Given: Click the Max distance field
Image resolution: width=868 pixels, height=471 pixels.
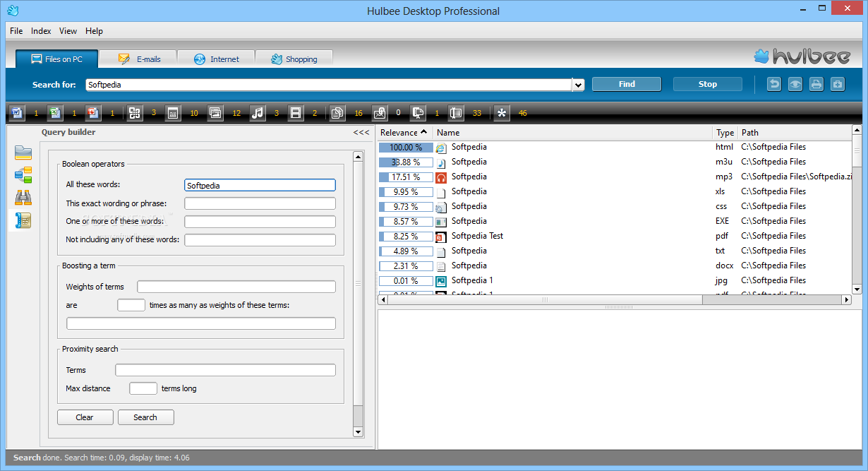Looking at the screenshot, I should (x=143, y=388).
